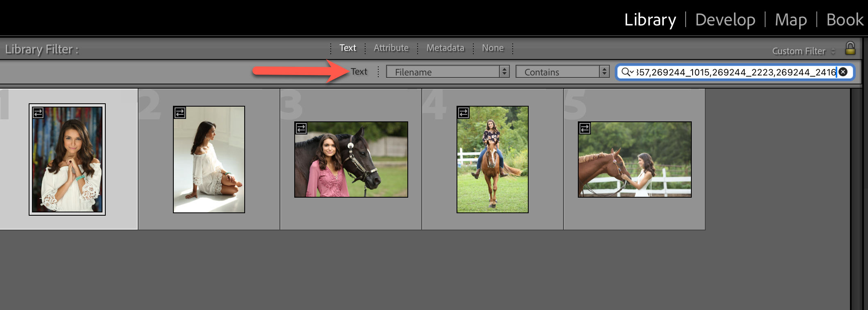Screen dimensions: 868x310
Task: Switch to the Map module
Action: tap(791, 20)
